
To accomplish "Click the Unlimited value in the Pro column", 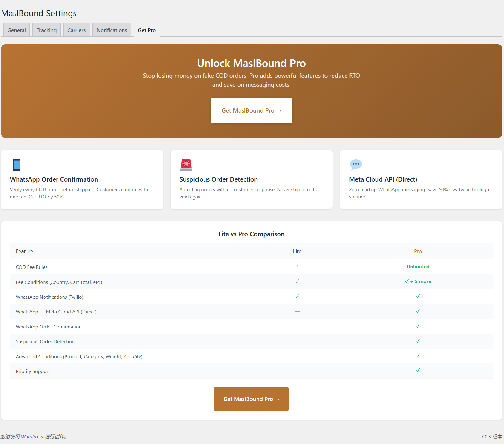I will click(x=418, y=267).
